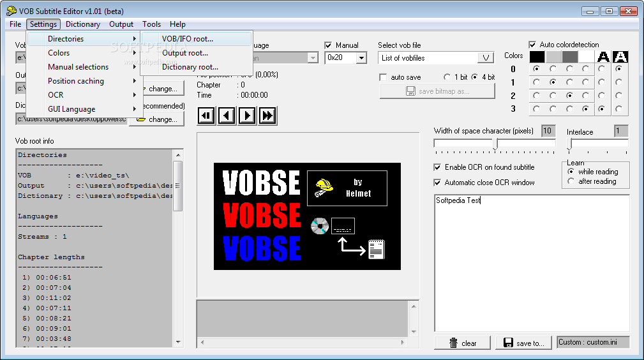Click the Vob root info scroll down arrow

point(178,342)
